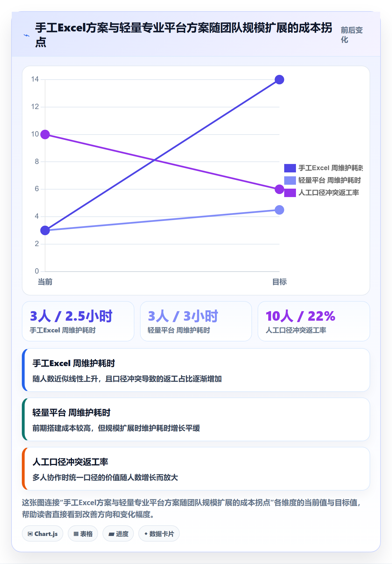
Task: Select the 10人 / 22% stat card
Action: coord(314,321)
